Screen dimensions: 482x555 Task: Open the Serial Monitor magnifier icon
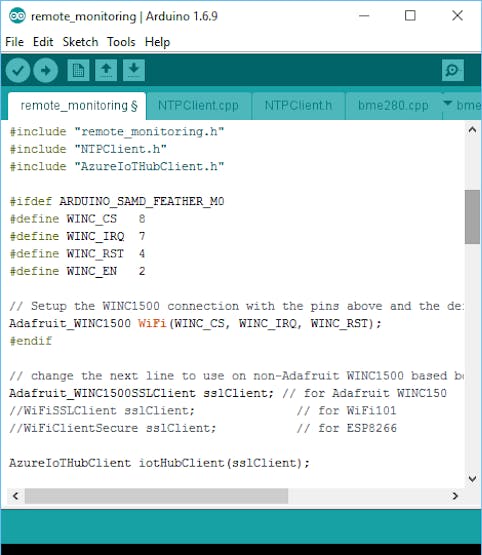coord(453,70)
